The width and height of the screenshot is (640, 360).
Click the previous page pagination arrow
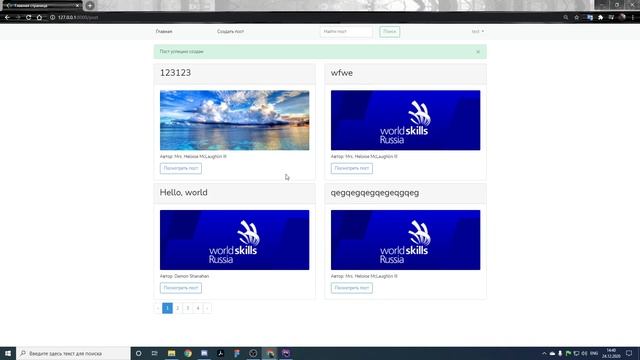pyautogui.click(x=158, y=308)
